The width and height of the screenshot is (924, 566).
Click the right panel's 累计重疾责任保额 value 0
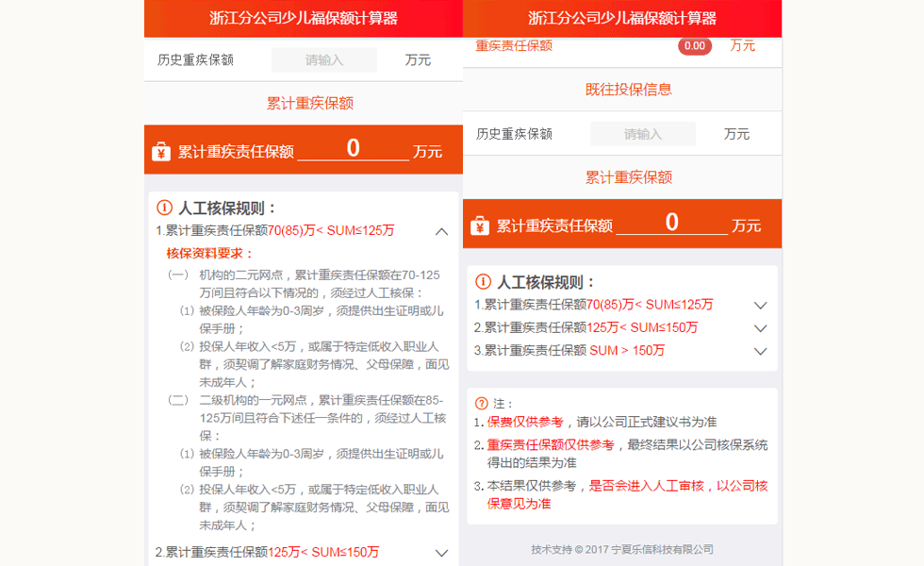tap(671, 223)
